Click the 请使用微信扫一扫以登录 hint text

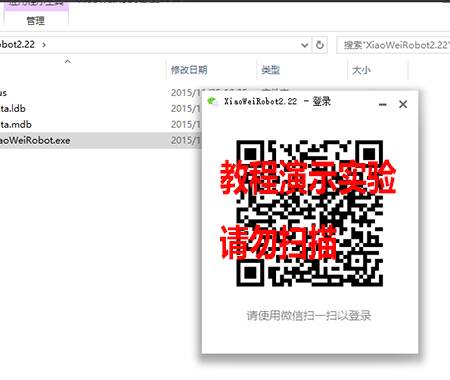[x=309, y=315]
